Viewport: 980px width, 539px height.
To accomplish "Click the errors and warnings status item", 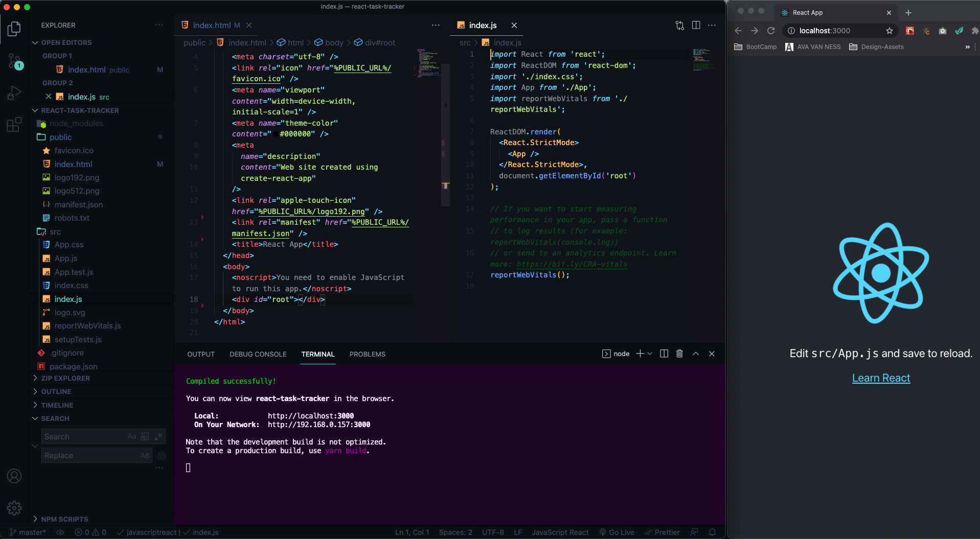I will point(90,532).
